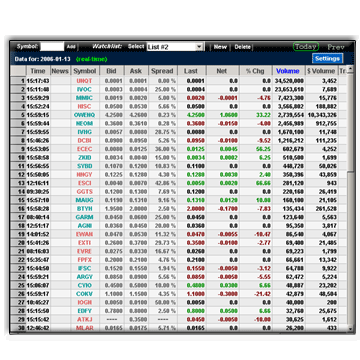The image size is (360, 360).
Task: Select the ESCI symbol
Action: pos(84,183)
